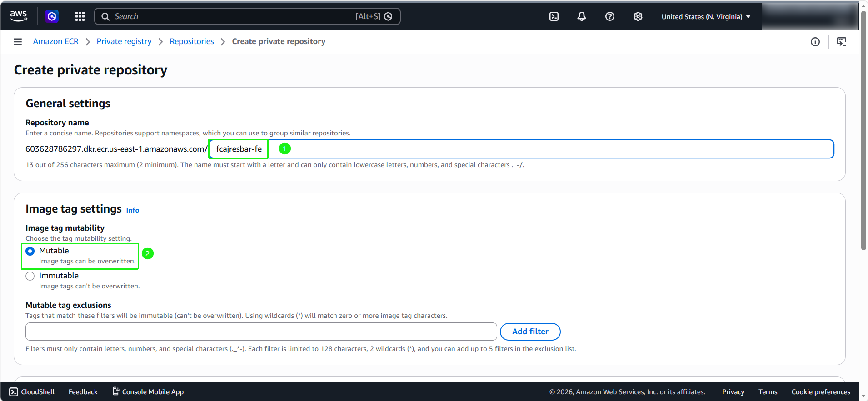Toggle the side navigation hamburger menu
This screenshot has width=868, height=401.
18,42
